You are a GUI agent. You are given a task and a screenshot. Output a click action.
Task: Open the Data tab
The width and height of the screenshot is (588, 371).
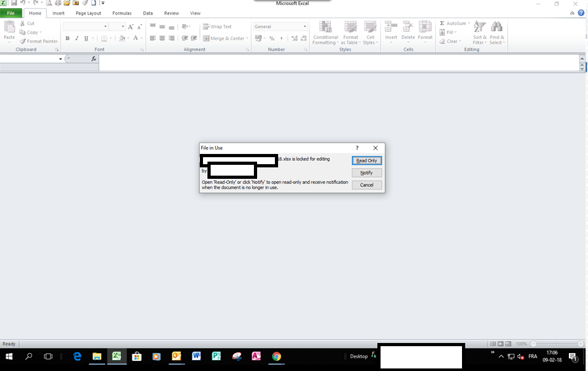[148, 13]
